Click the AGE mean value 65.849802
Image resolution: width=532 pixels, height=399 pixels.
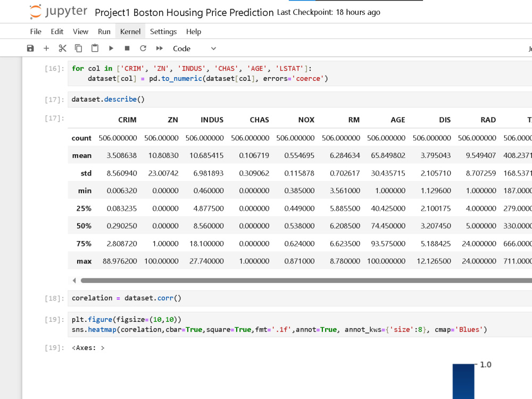pos(388,155)
